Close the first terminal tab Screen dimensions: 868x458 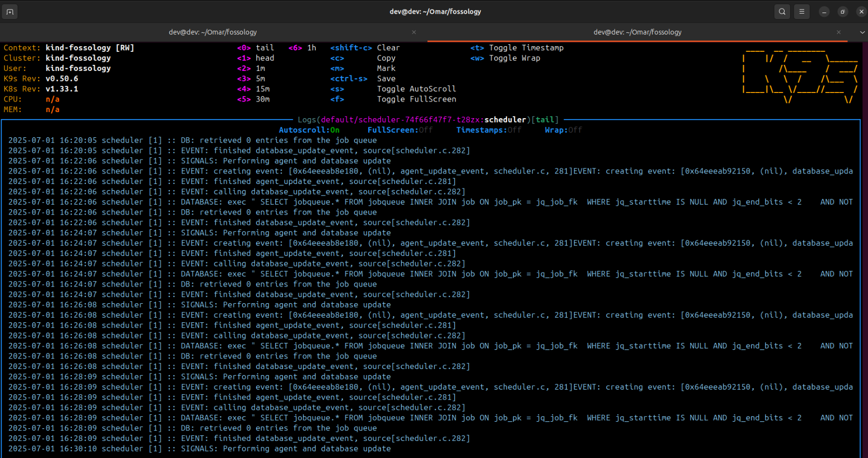point(414,32)
